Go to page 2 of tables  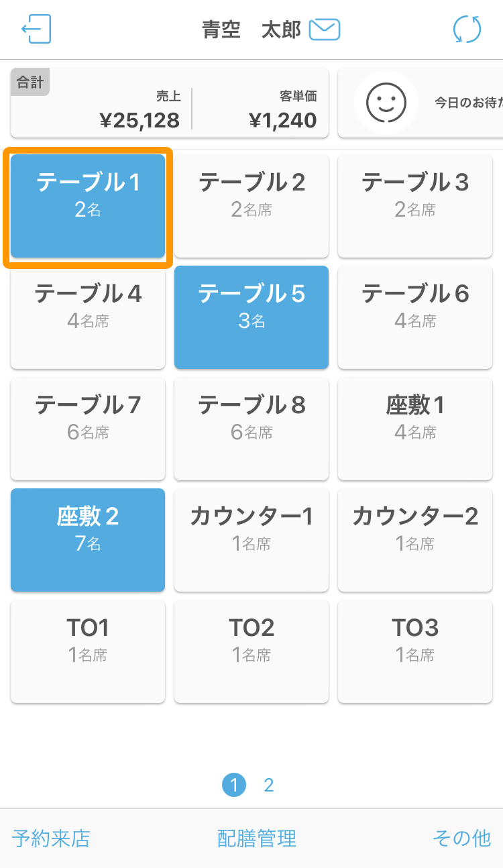point(269,785)
